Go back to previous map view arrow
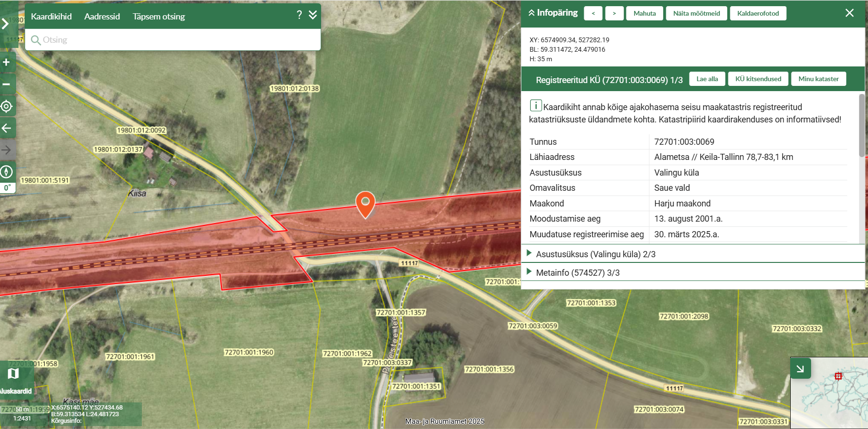The image size is (868, 429). (7, 128)
